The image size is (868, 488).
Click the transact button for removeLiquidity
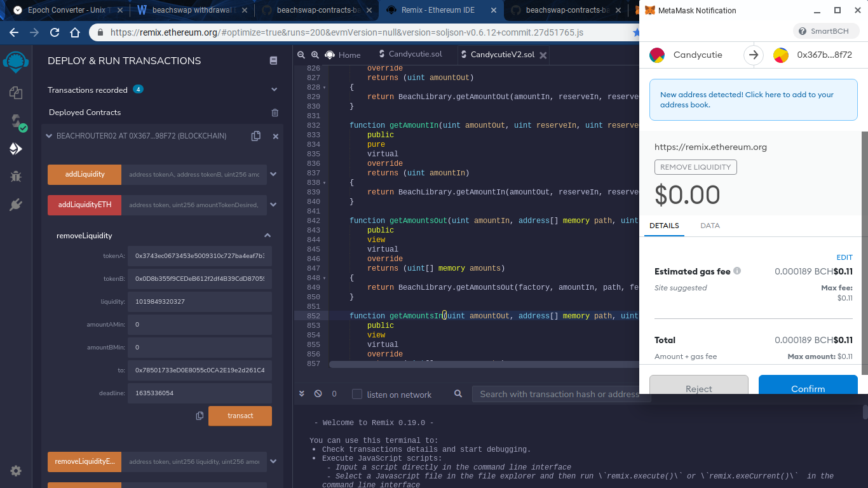point(240,416)
